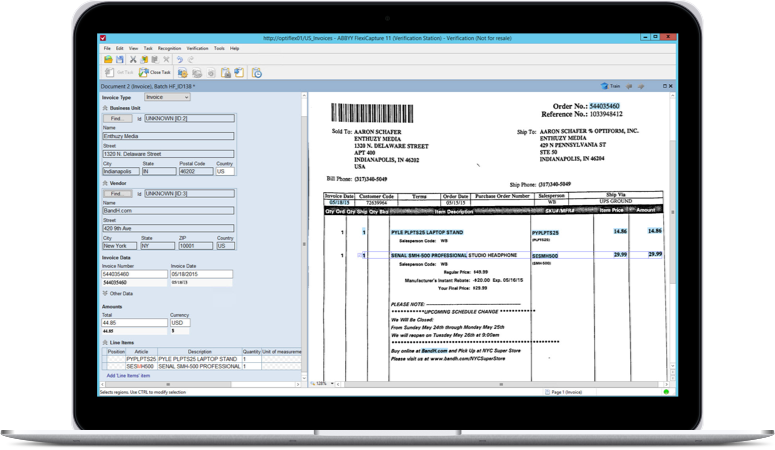This screenshot has width=775, height=450.
Task: Click the Train icon above the invoice image
Action: [x=605, y=87]
